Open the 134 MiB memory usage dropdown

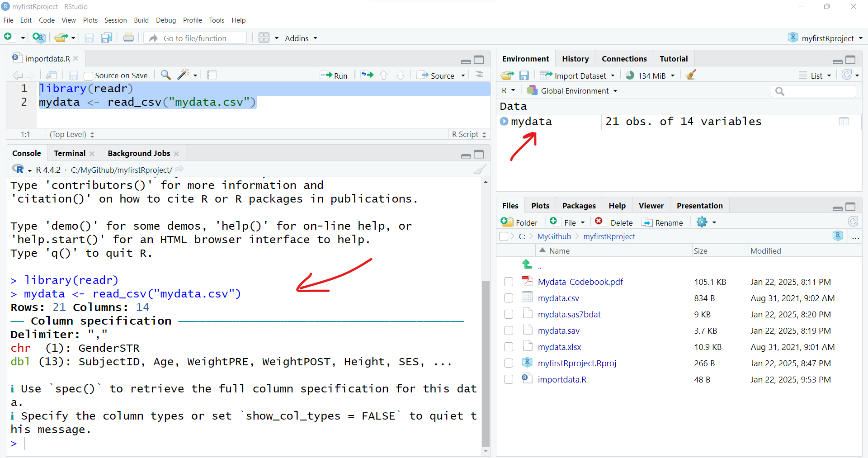[650, 76]
